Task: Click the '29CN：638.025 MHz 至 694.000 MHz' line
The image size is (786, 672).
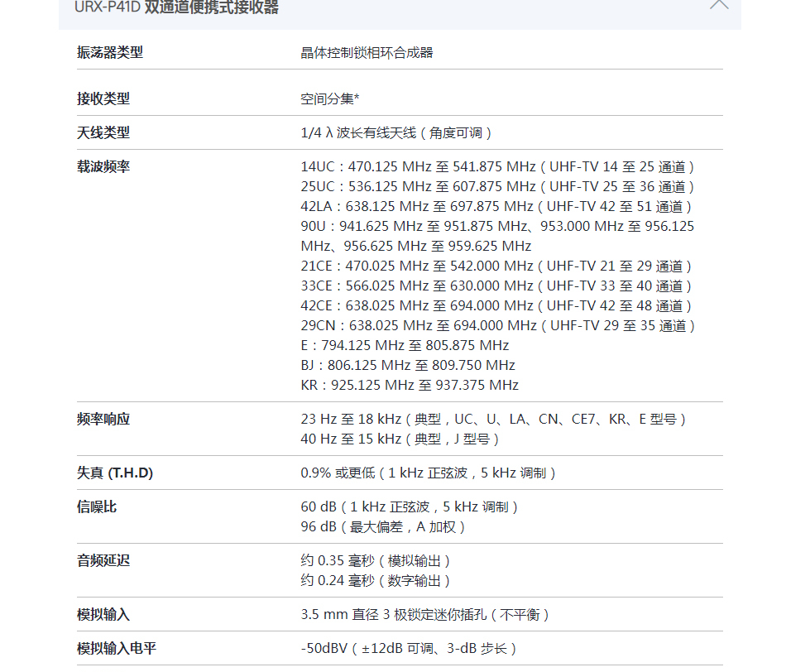Action: 499,325
